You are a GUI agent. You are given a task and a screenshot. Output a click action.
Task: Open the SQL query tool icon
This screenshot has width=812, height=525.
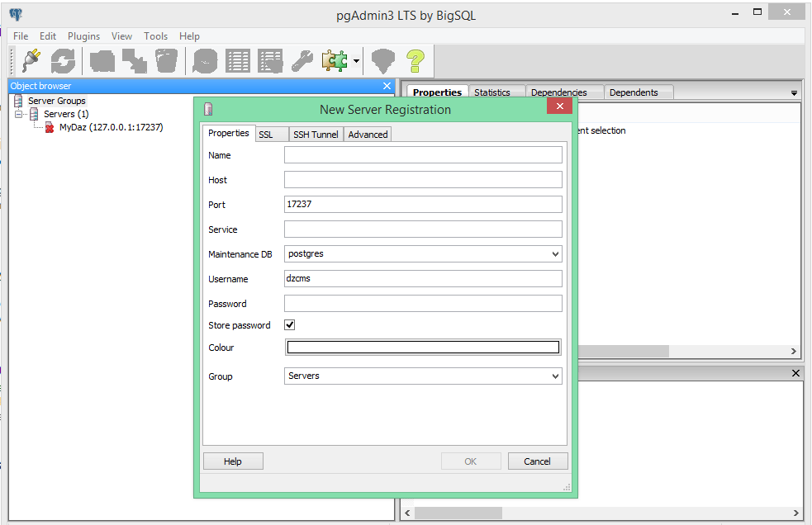click(x=205, y=60)
